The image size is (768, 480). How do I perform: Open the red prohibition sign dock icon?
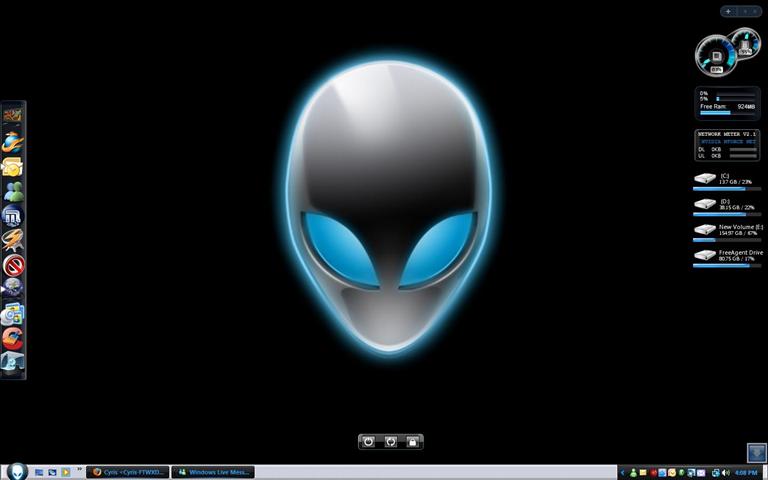13,265
